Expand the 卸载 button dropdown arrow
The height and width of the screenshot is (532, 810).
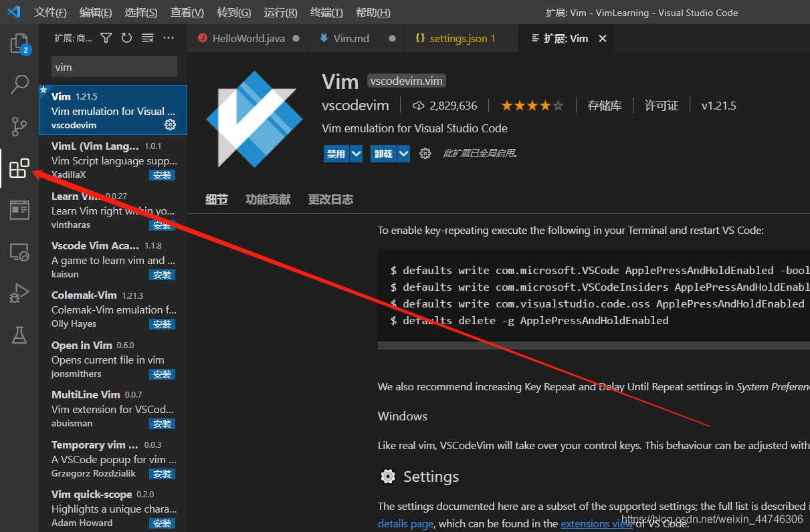point(403,153)
